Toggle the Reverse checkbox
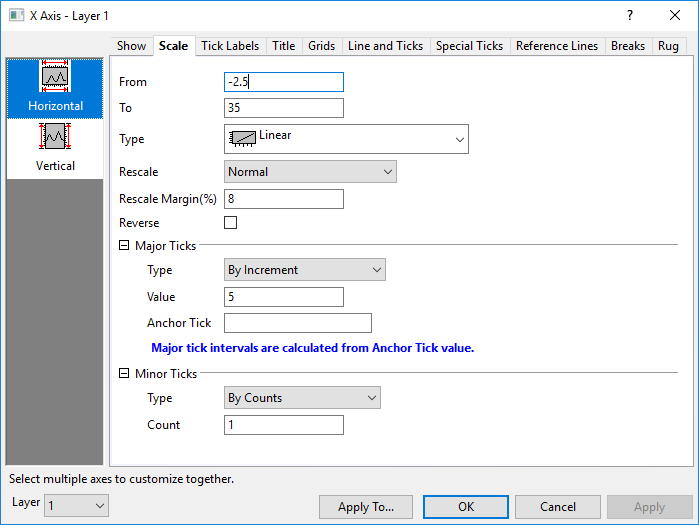Screen dimensions: 699x525 point(231,223)
